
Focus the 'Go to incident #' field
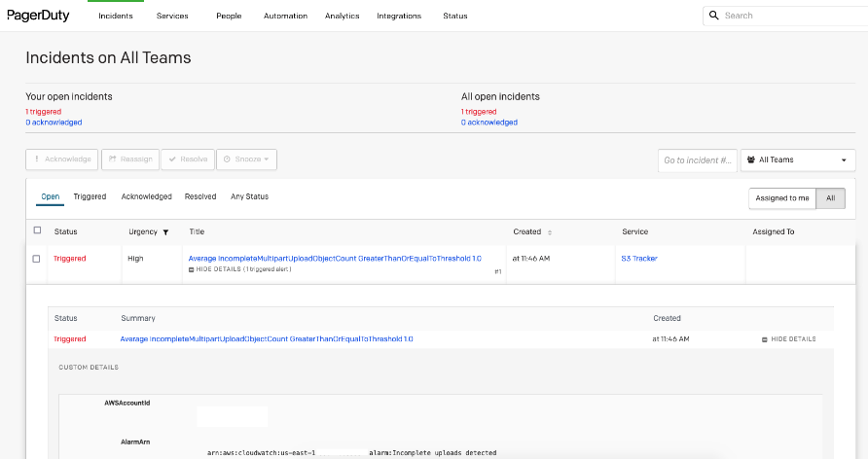click(x=698, y=160)
